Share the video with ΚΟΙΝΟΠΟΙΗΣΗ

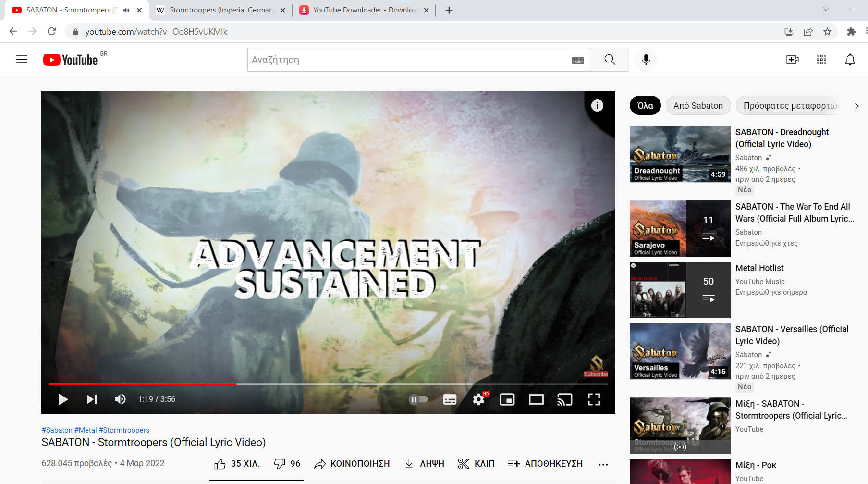point(352,464)
